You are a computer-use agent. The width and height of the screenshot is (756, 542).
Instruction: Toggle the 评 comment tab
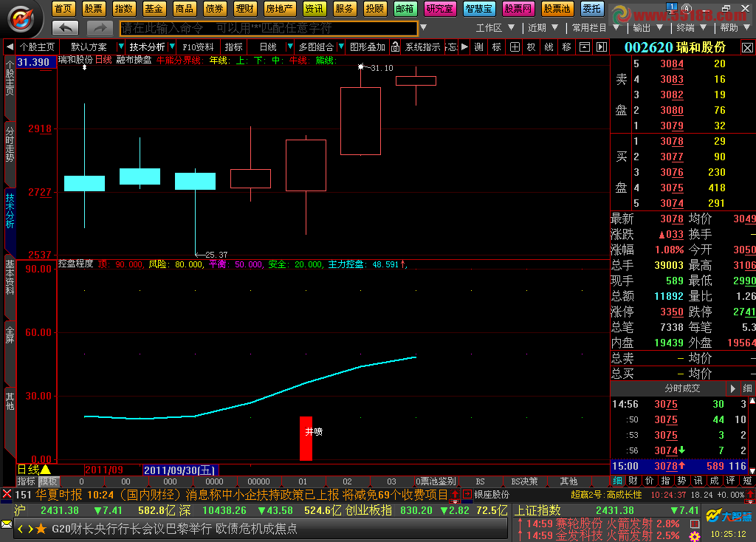pos(731,481)
